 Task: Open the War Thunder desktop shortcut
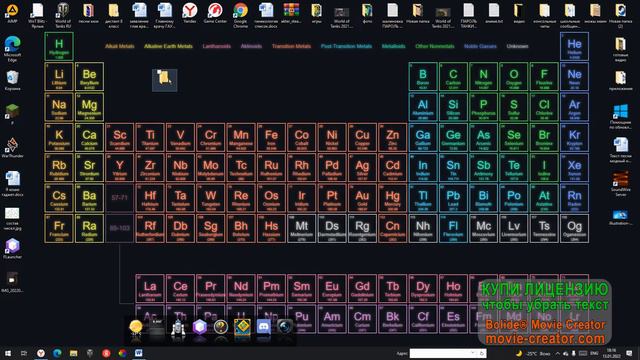coord(12,148)
